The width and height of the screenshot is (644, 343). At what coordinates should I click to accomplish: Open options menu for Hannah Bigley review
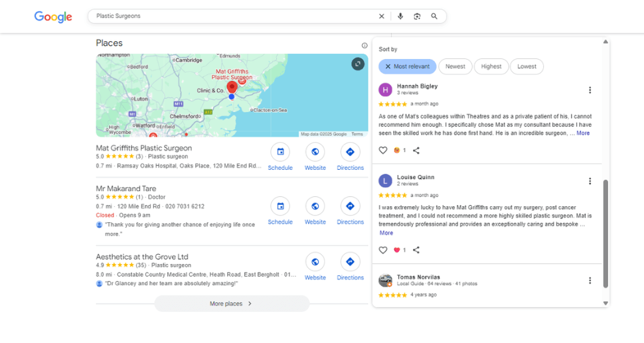pos(590,90)
